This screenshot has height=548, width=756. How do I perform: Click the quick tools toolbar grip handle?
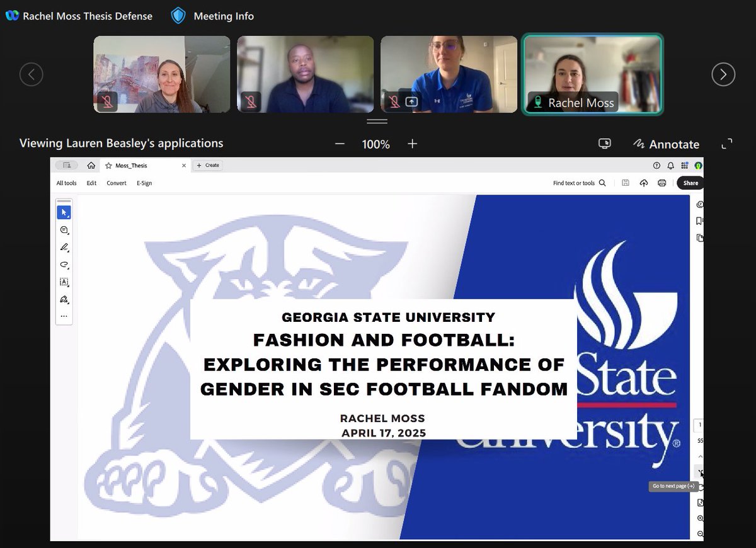click(64, 201)
